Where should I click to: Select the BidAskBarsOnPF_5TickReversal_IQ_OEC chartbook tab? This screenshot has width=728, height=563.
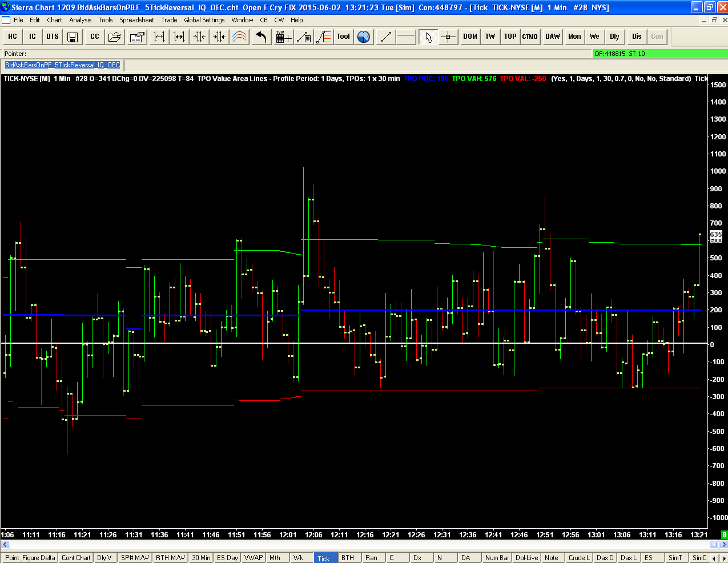tap(63, 65)
